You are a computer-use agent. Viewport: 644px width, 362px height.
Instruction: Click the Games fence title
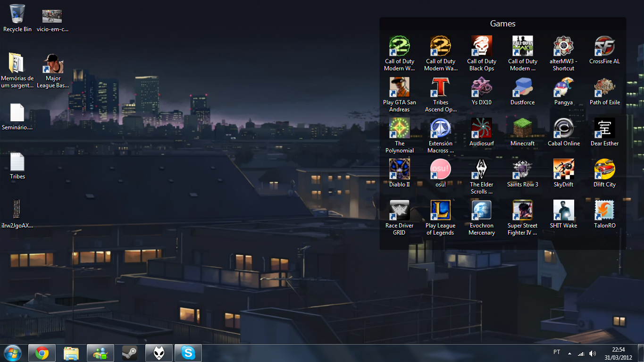tap(502, 24)
